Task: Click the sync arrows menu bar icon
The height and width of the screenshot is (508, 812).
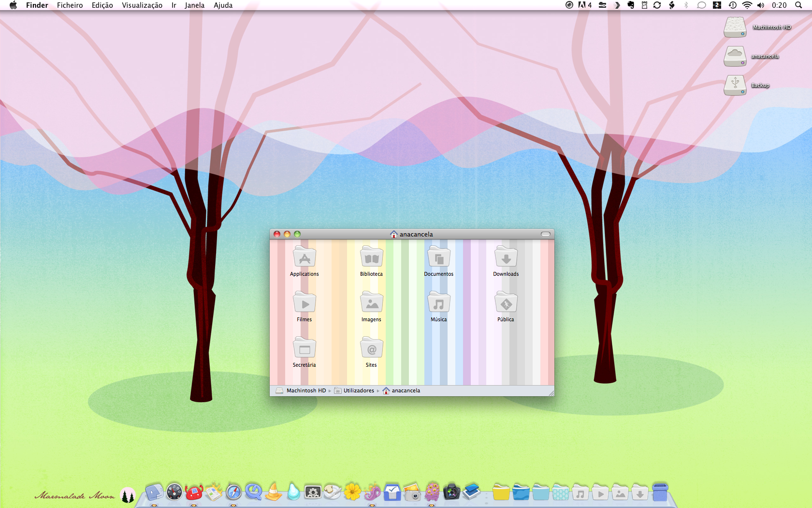Action: click(x=657, y=5)
